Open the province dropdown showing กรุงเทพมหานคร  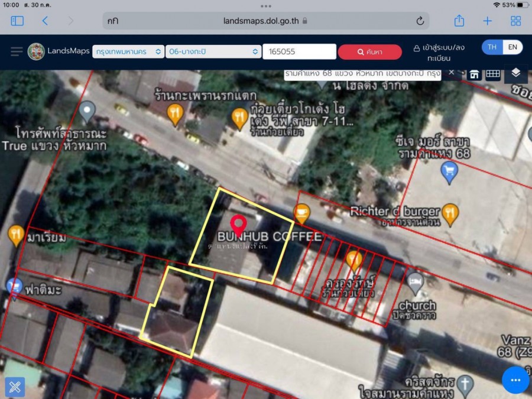(x=128, y=51)
